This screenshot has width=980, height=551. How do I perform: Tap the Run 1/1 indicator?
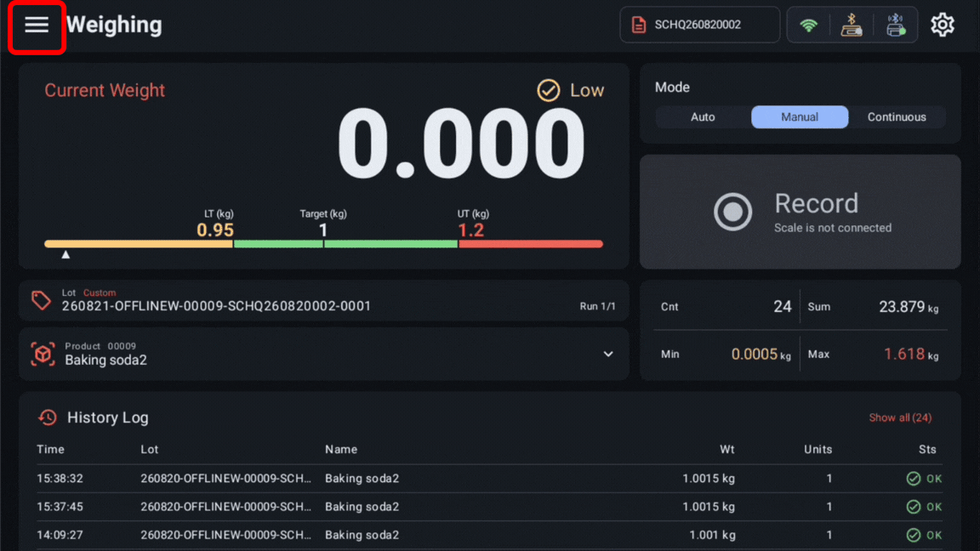[x=597, y=306]
